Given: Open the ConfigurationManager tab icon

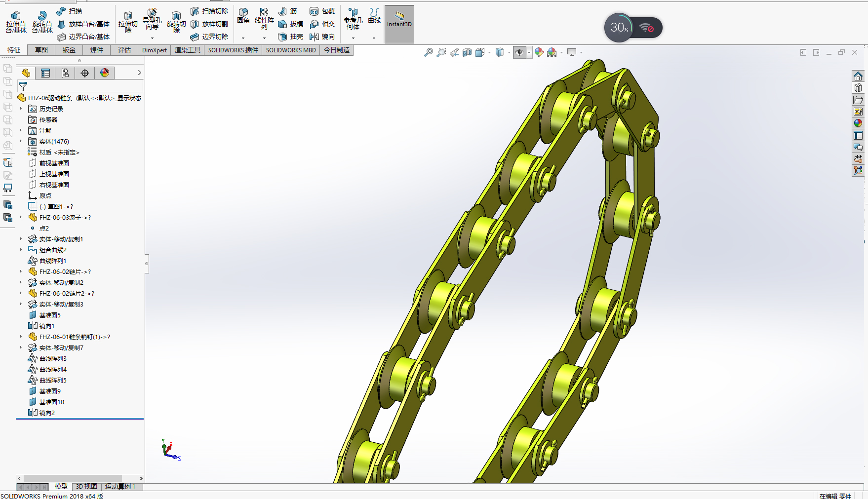Looking at the screenshot, I should point(65,73).
